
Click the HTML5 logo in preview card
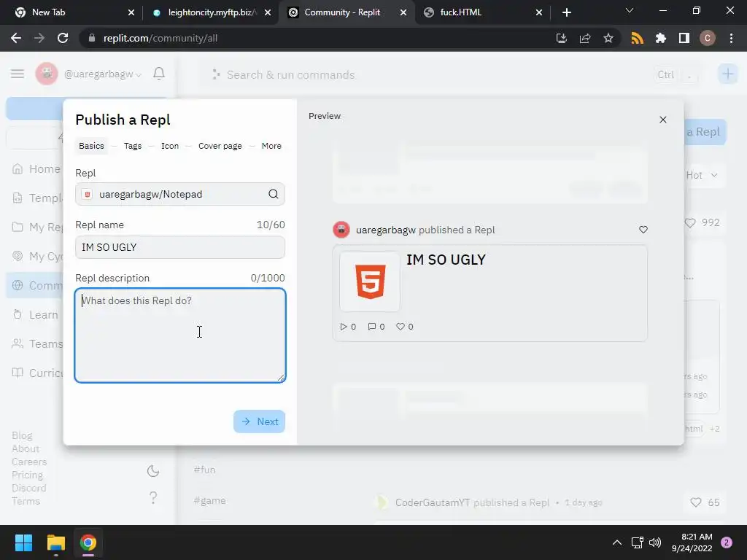[x=370, y=281]
